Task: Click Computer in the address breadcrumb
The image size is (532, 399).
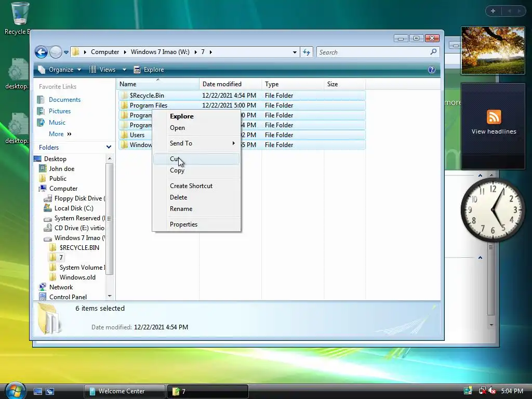Action: coord(105,52)
